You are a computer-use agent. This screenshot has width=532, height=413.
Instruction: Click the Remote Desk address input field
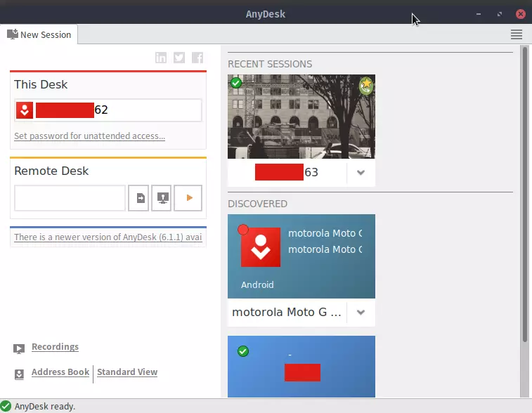[x=70, y=198]
